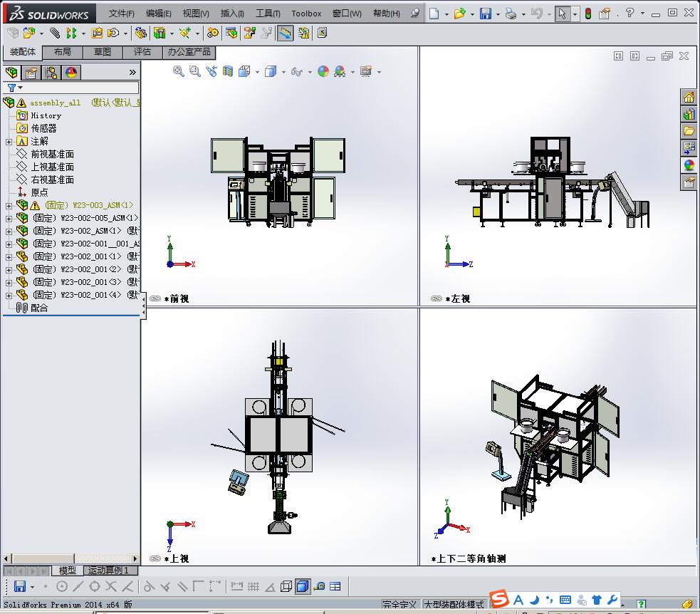
Task: Select the 模型 tab at bottom
Action: click(x=68, y=571)
